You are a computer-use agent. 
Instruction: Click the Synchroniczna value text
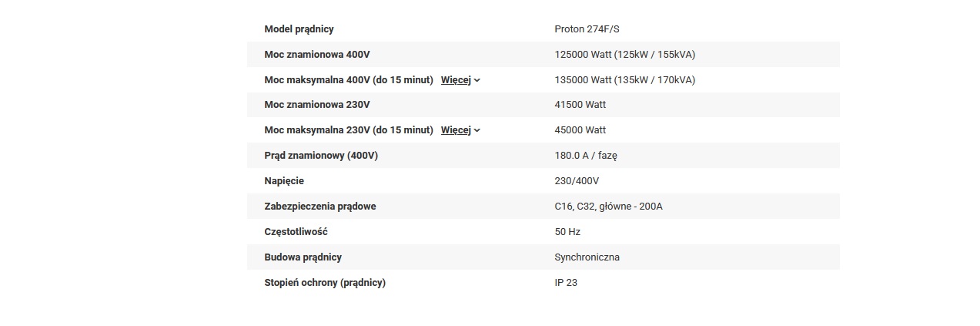(x=587, y=257)
